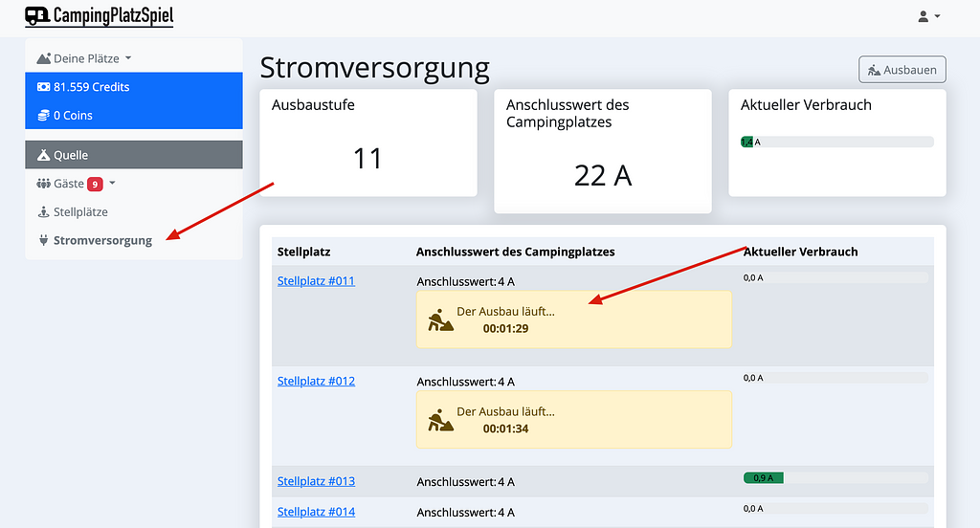Viewport: 980px width, 528px height.
Task: Click the Ausbaustufe level card
Action: [367, 143]
